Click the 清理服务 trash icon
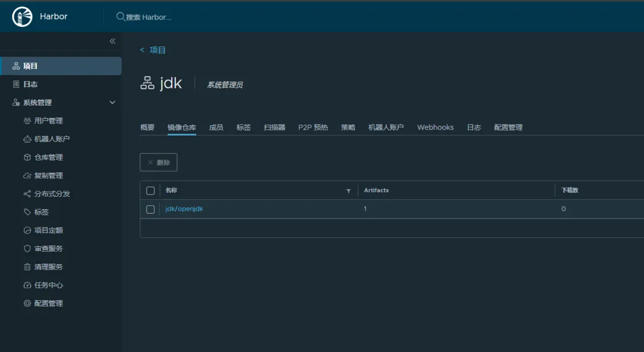The image size is (644, 352). [27, 267]
